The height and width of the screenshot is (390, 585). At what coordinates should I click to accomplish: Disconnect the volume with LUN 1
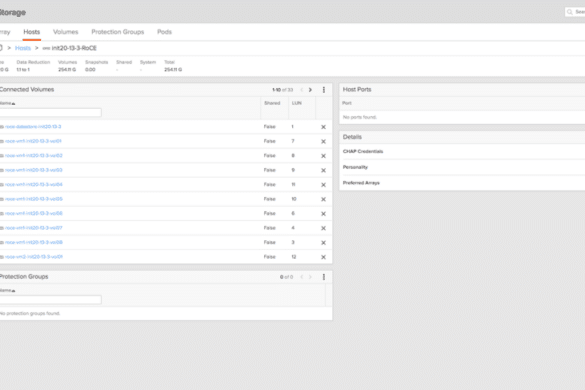323,127
